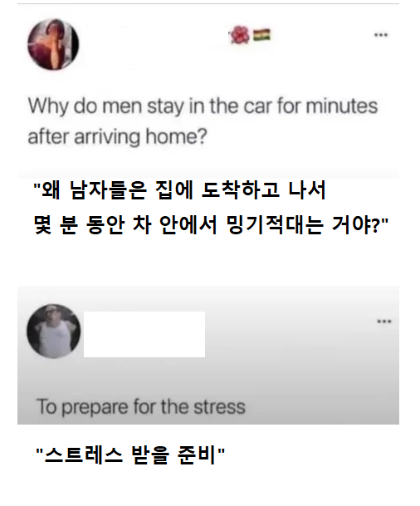
Task: Click the flag emoji beside the flower
Action: click(261, 35)
